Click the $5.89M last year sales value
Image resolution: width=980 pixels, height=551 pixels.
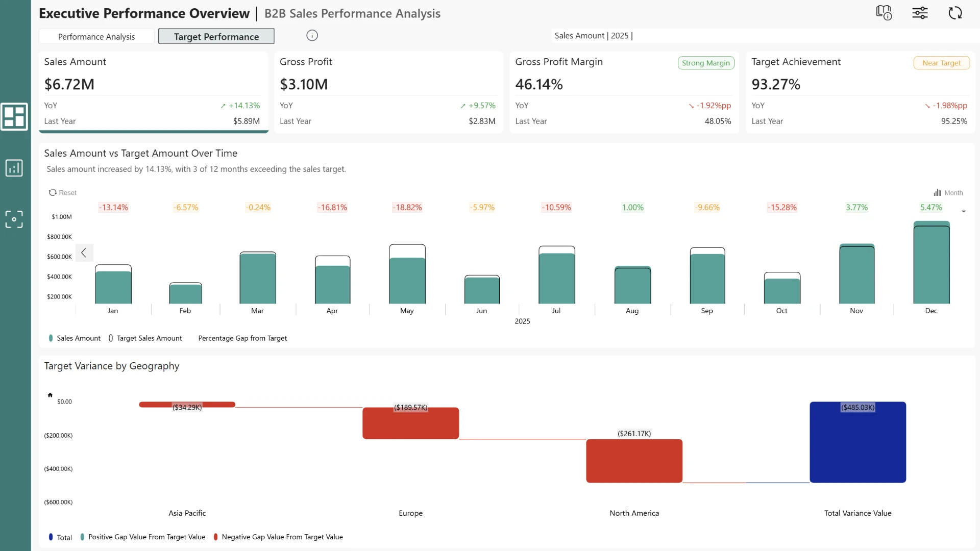[x=247, y=121]
